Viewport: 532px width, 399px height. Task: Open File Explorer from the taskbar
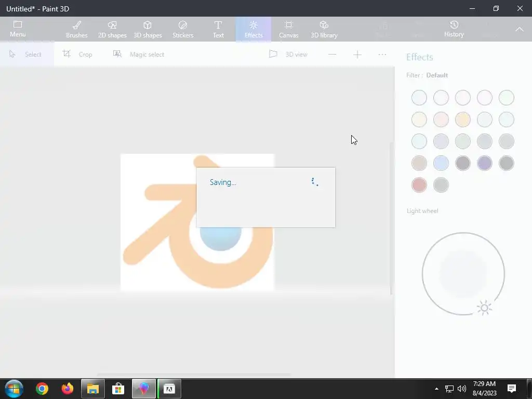click(x=92, y=389)
